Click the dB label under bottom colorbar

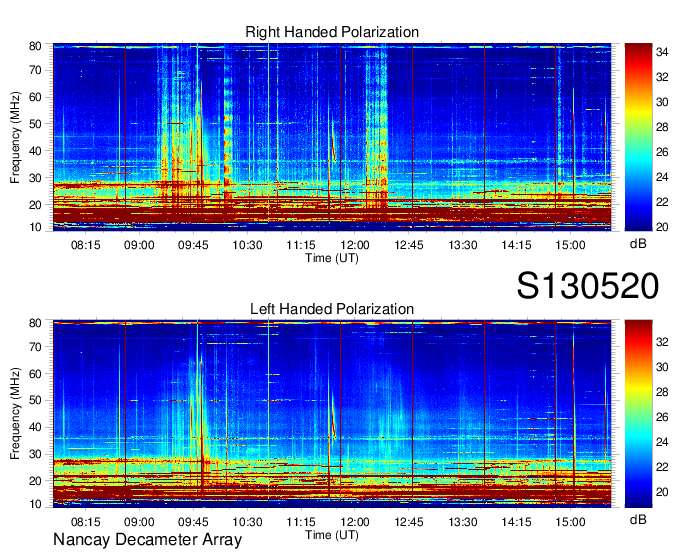638,520
